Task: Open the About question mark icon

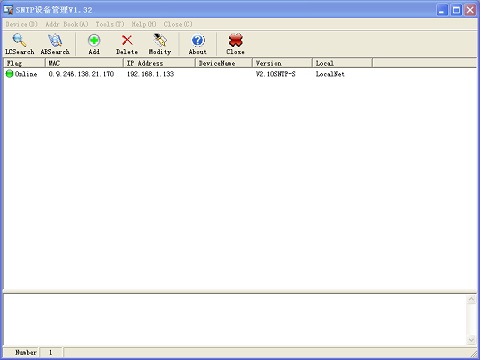Action: click(x=198, y=41)
